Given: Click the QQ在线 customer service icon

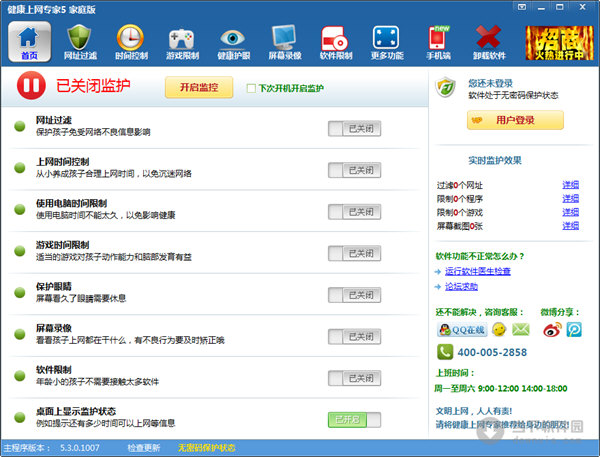Looking at the screenshot, I should tap(461, 329).
